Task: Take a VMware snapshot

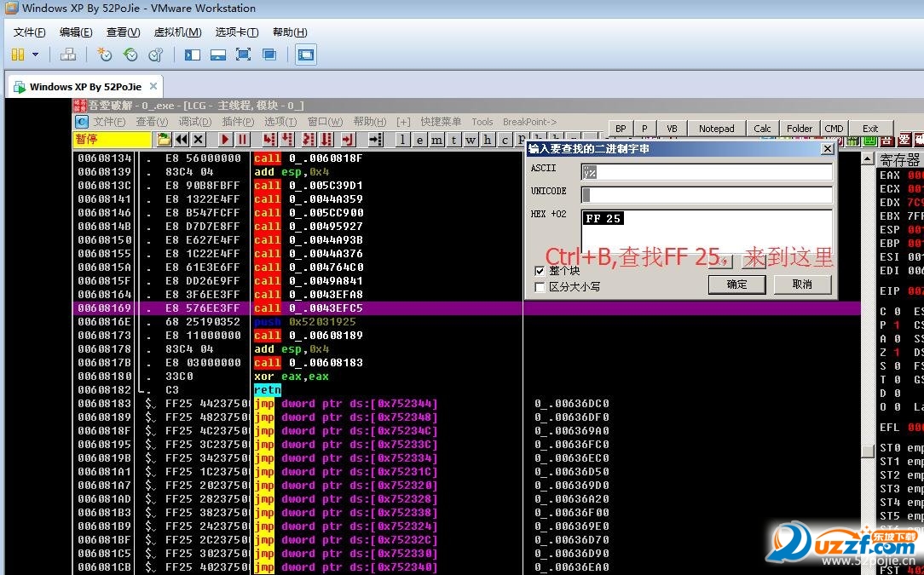Action: 104,55
